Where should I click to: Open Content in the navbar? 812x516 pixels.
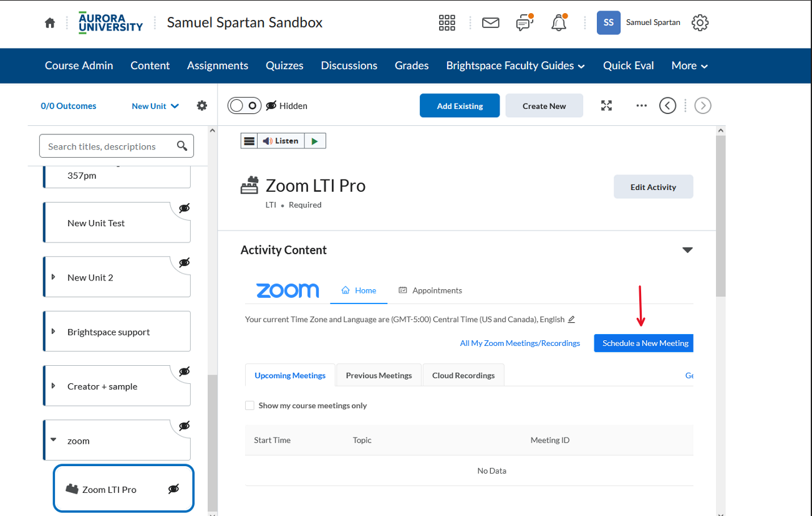click(150, 65)
